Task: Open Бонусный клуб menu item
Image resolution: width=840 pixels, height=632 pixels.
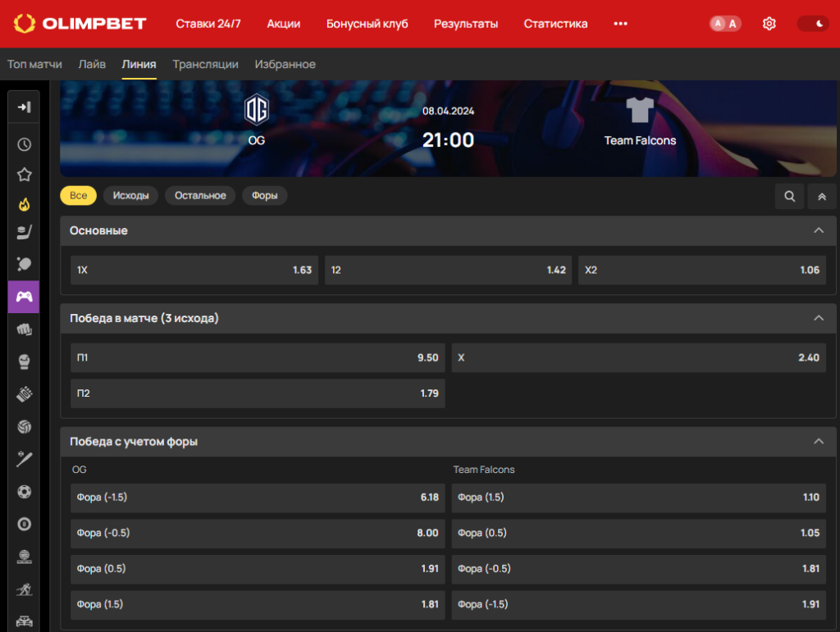Action: pyautogui.click(x=367, y=24)
